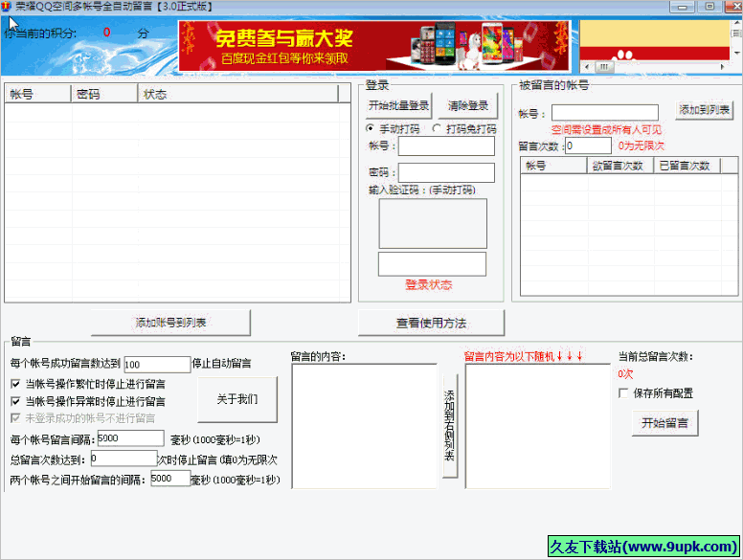Focus 两个帐号之间开始留言的间隔 field
The height and width of the screenshot is (560, 743).
click(x=170, y=478)
